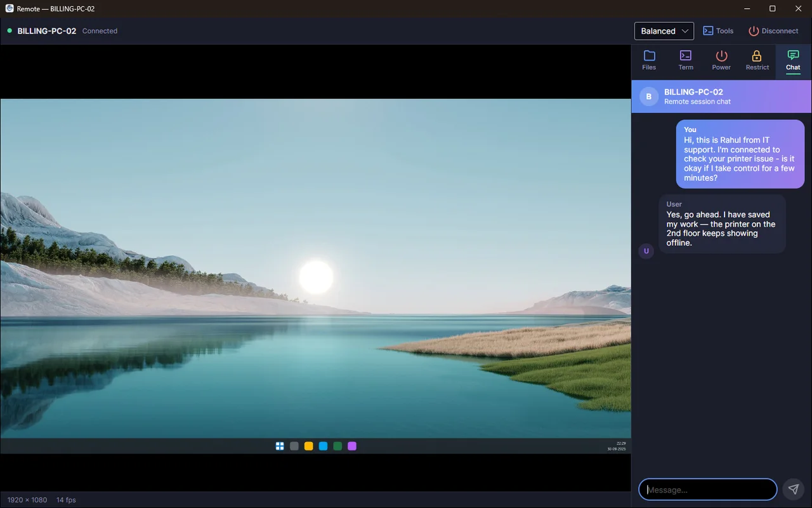
Task: Click the 14 fps indicator
Action: (66, 500)
